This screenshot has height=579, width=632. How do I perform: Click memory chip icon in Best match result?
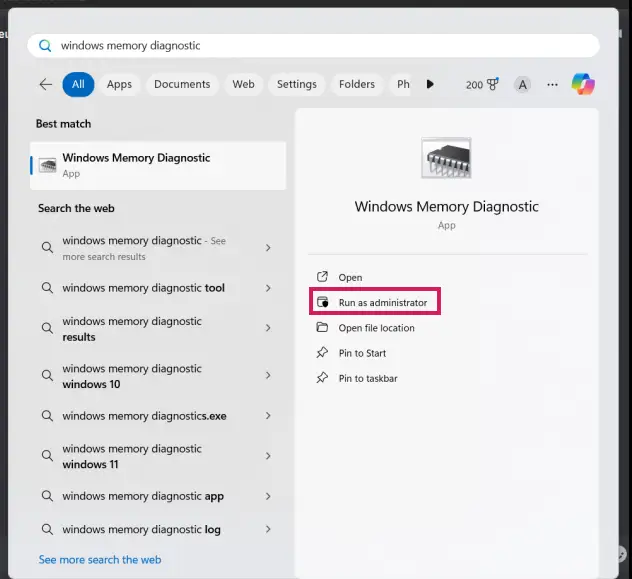coord(48,165)
